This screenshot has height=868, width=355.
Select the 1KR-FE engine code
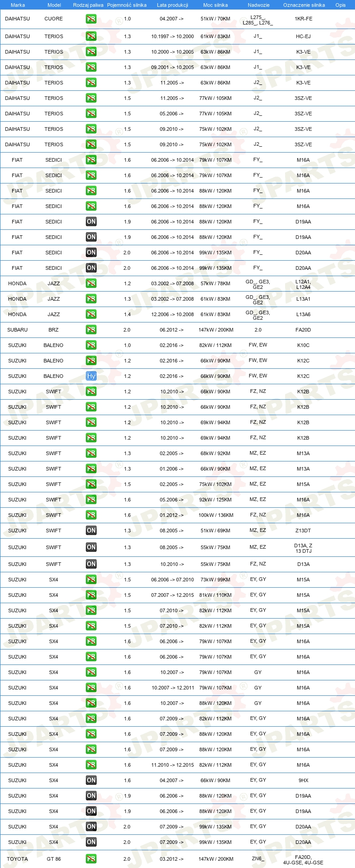point(303,19)
